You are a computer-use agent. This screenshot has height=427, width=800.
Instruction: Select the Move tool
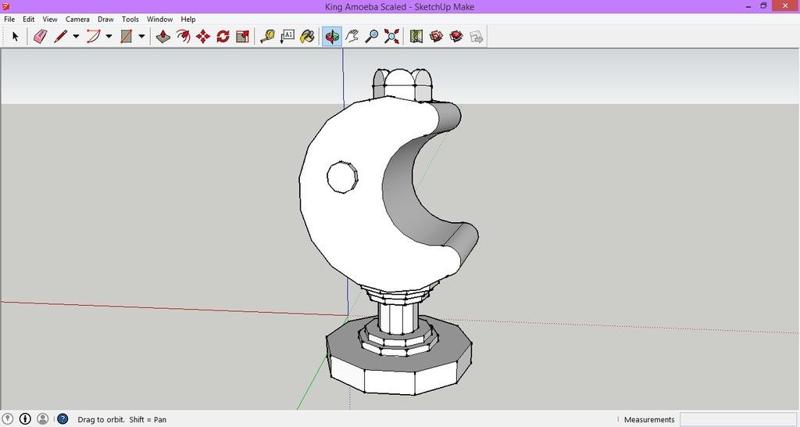click(x=203, y=36)
